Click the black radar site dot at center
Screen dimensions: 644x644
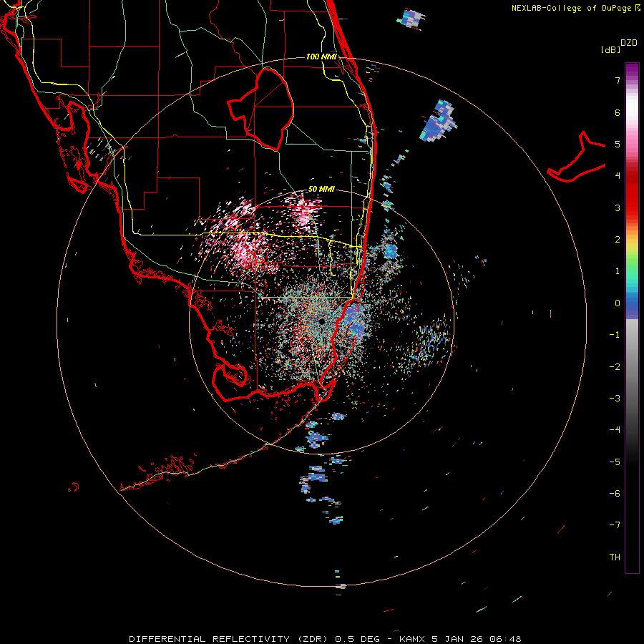point(321,321)
